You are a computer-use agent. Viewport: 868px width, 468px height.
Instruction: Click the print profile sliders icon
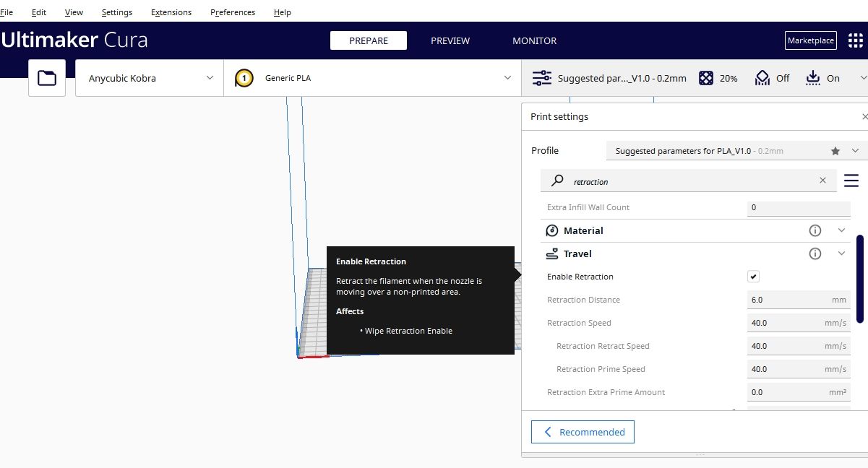coord(542,78)
